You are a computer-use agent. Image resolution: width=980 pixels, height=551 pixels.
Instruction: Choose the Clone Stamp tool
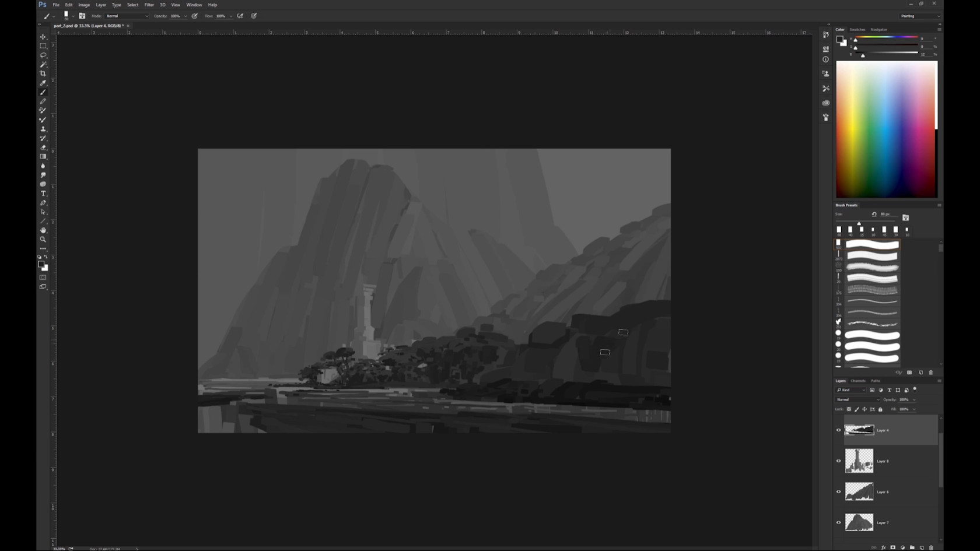click(x=43, y=129)
